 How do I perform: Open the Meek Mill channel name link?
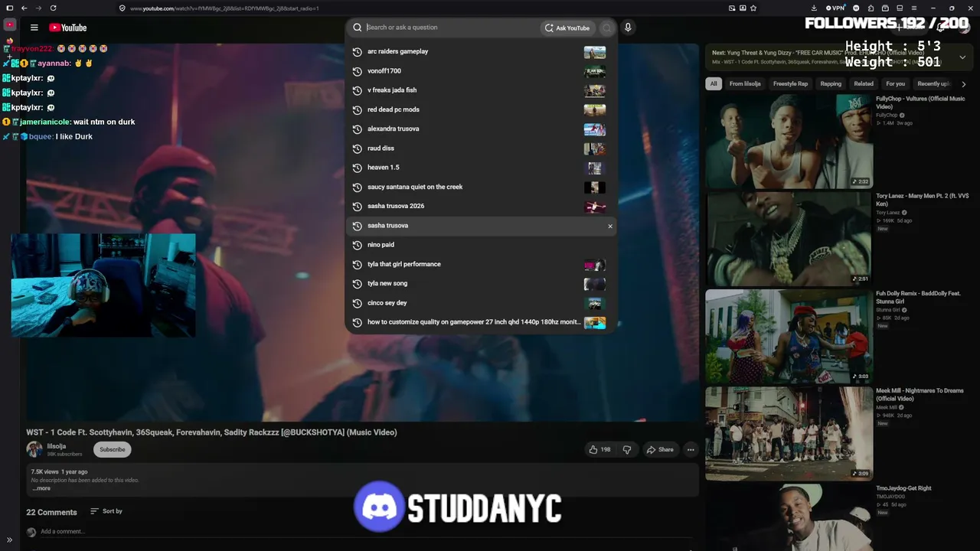coord(888,408)
